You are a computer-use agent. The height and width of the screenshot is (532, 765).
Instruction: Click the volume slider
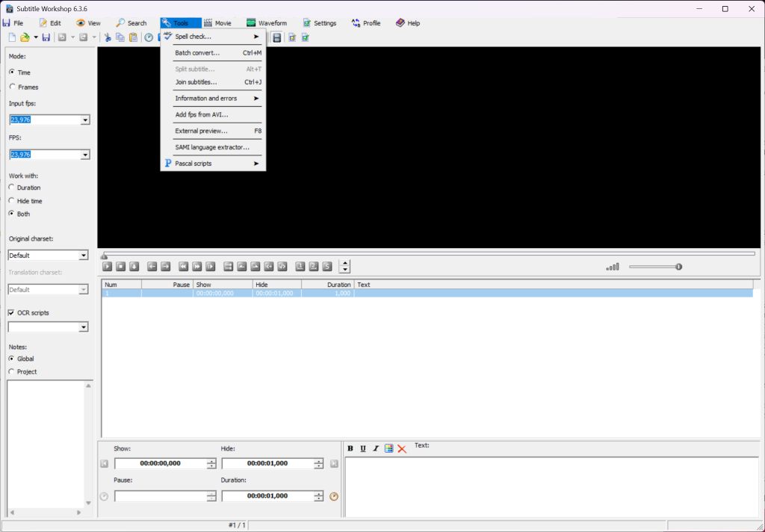pos(655,267)
